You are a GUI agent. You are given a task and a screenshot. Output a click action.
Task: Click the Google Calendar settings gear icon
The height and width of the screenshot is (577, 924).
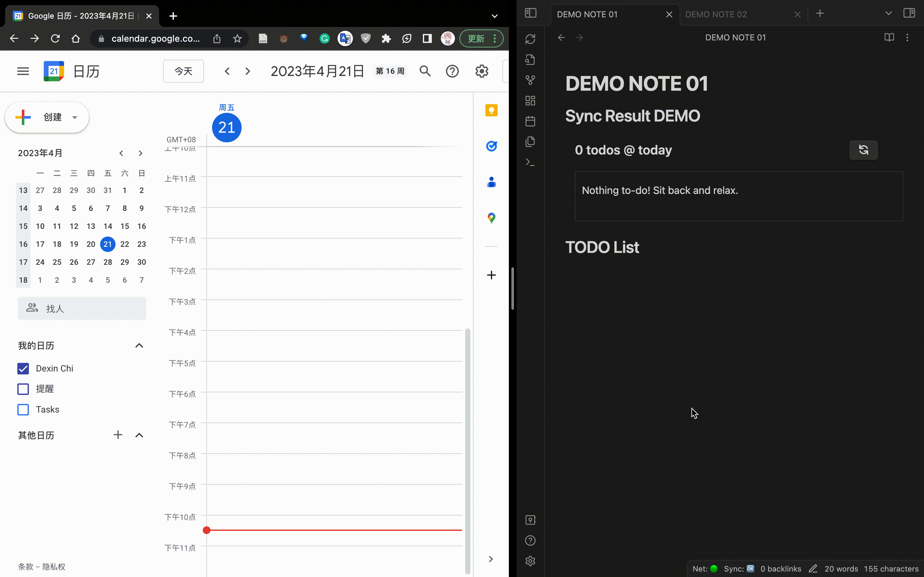(482, 71)
